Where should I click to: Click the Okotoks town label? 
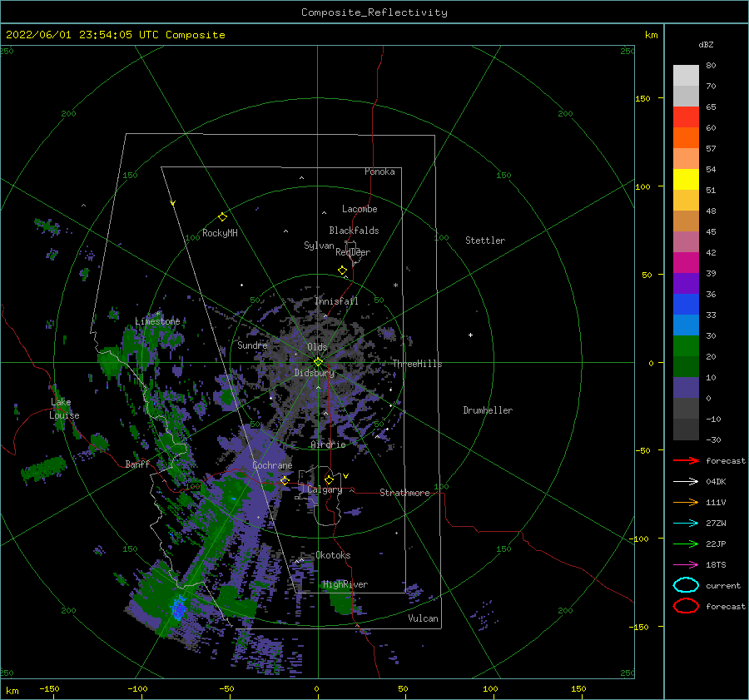333,555
